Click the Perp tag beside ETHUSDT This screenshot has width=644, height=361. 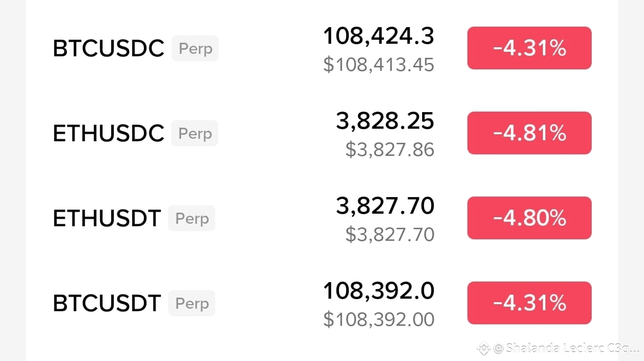192,219
